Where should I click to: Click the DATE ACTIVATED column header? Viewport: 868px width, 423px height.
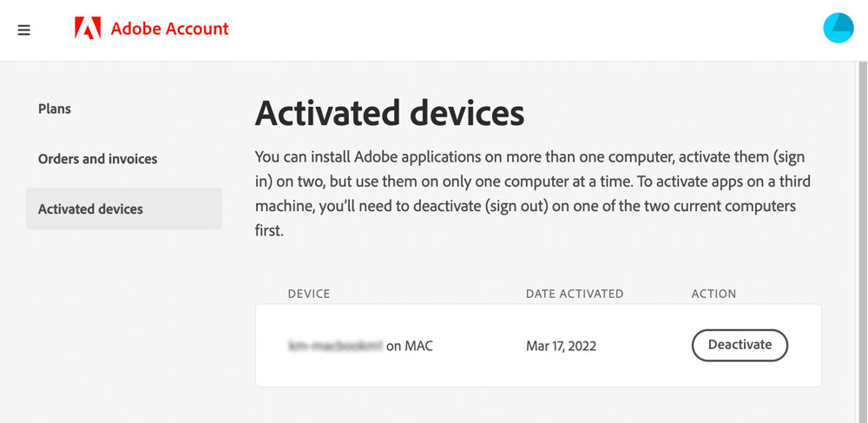[574, 294]
